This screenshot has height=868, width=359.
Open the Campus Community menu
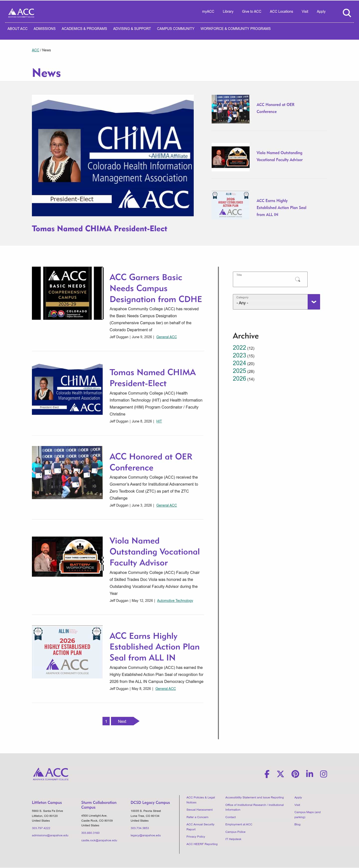tap(176, 29)
